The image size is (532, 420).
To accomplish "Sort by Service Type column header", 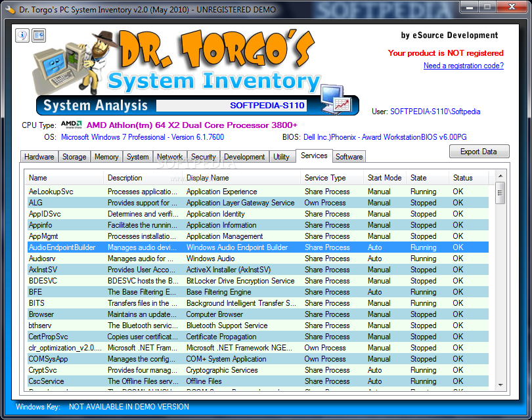I will pyautogui.click(x=332, y=178).
